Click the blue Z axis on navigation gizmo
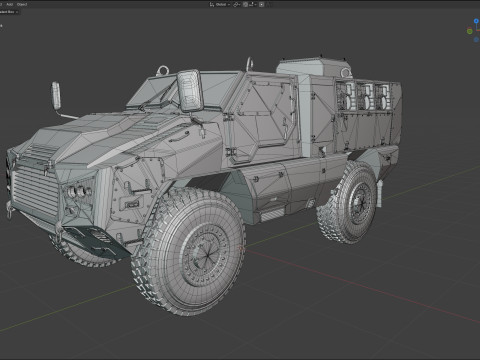 tap(476, 21)
